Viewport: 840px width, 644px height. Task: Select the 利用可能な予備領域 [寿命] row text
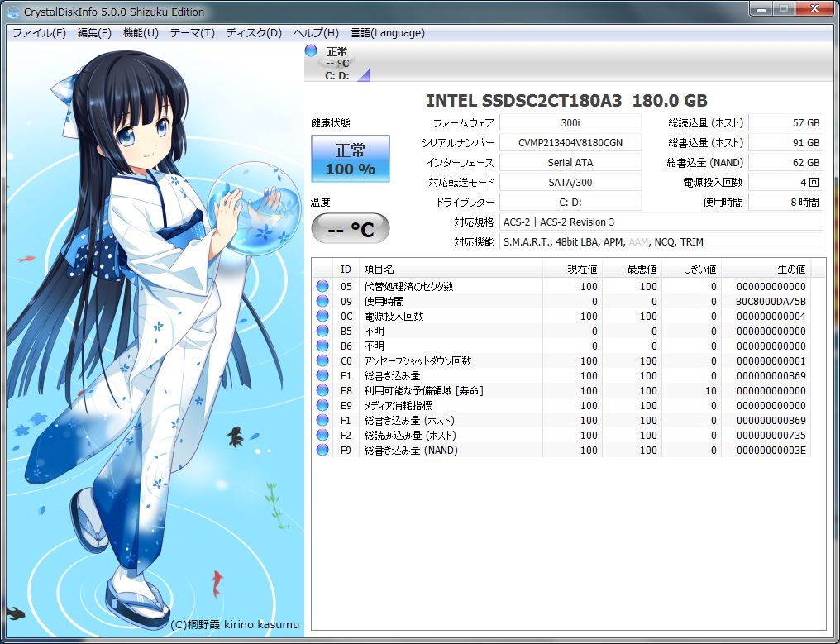tap(424, 390)
